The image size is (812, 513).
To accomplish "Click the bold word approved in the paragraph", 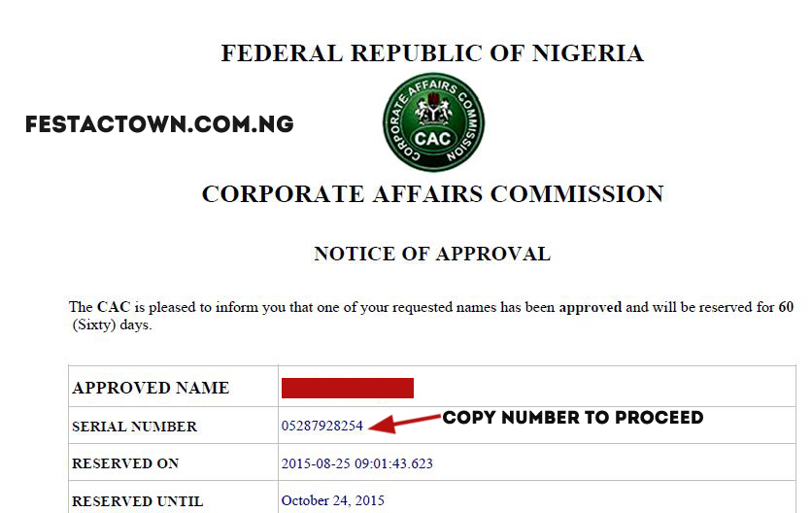I will pyautogui.click(x=591, y=307).
